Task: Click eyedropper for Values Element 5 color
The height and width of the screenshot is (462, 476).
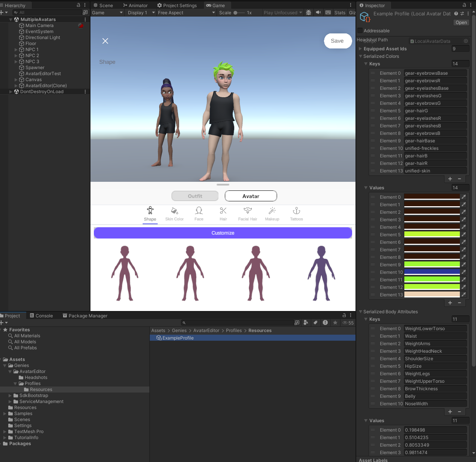Action: (x=464, y=234)
